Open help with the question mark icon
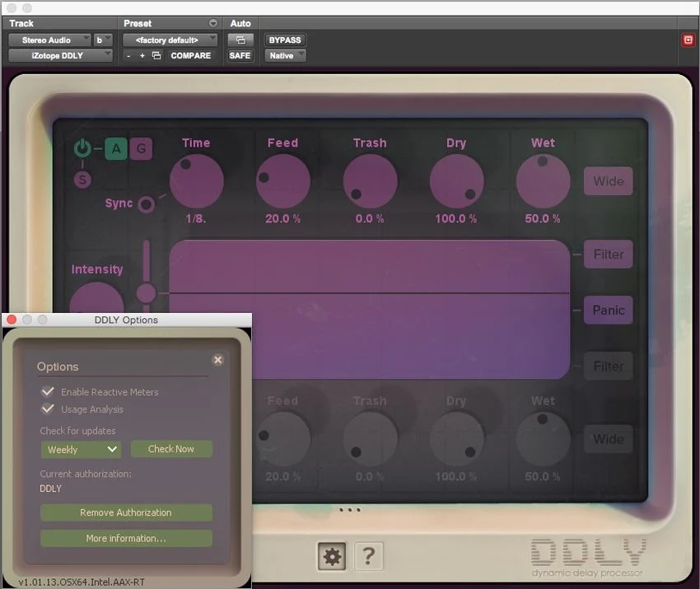 click(368, 556)
